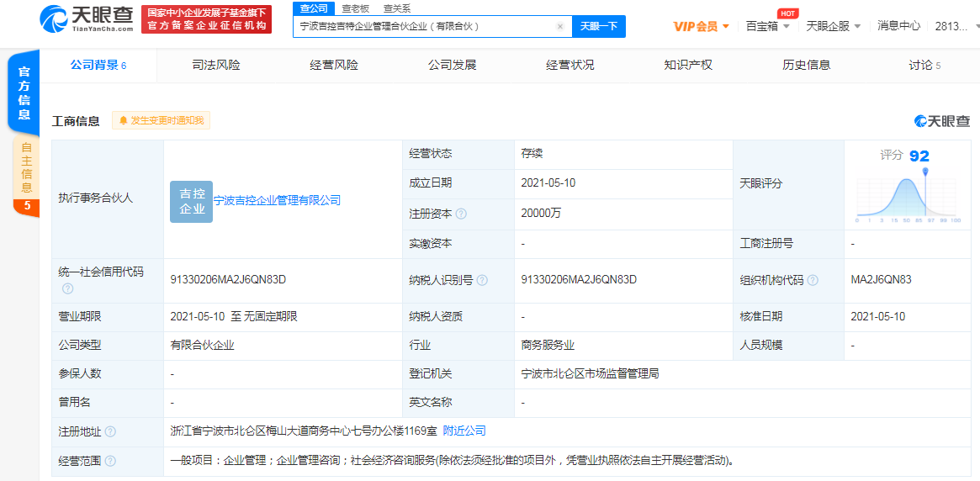Open the 宁波吉控企业管理有限公司 link
The height and width of the screenshot is (481, 980).
278,200
